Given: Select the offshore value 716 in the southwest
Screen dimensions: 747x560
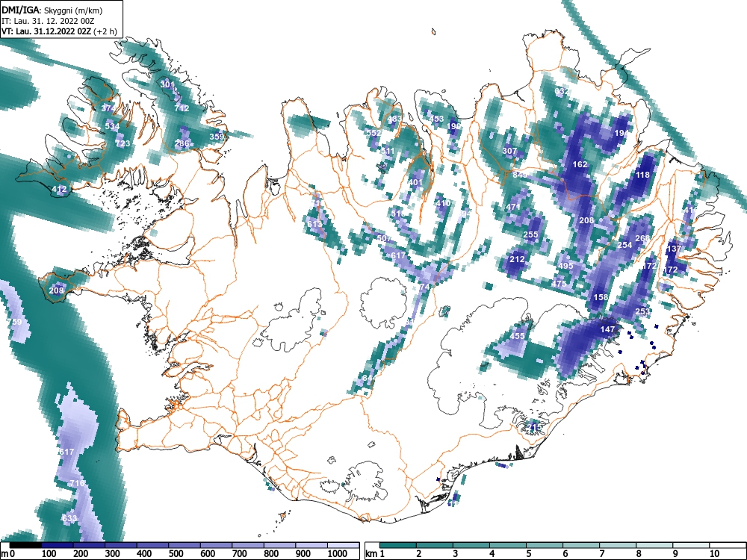Looking at the screenshot, I should click(x=77, y=483).
